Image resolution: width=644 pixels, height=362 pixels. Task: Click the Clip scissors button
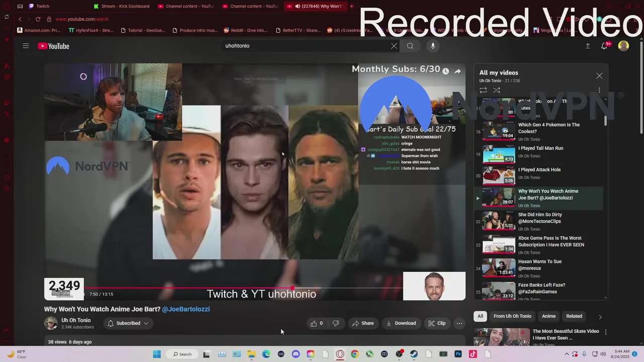point(437,323)
